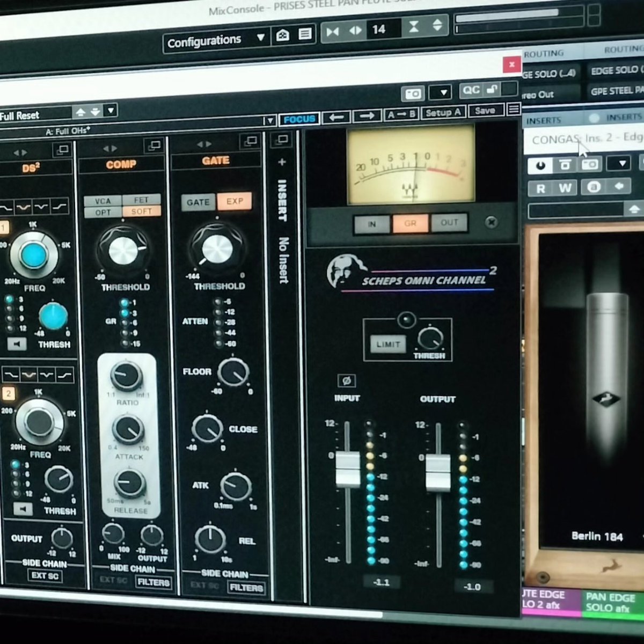Open the list icon next to Configurations
The height and width of the screenshot is (644, 644).
tap(305, 34)
